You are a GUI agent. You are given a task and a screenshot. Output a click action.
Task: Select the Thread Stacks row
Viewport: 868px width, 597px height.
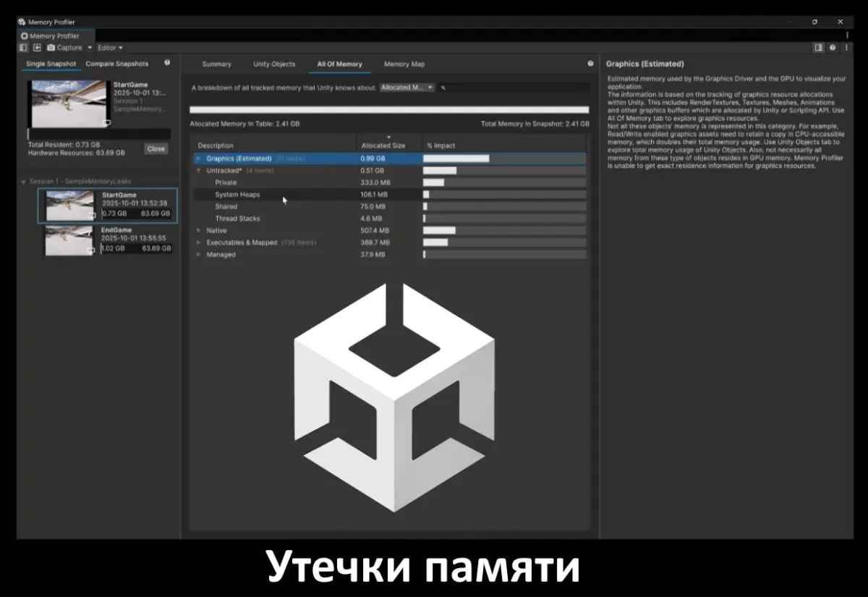389,219
